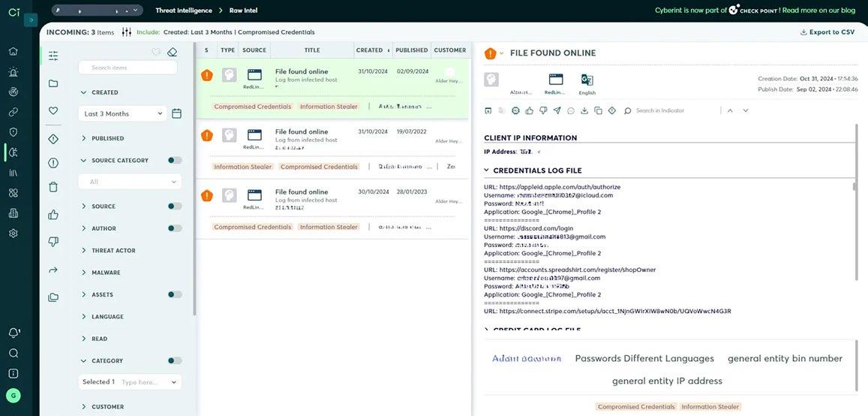Click thumbs-up in the detail toolbar
Screen dimensions: 868x416
(529, 111)
